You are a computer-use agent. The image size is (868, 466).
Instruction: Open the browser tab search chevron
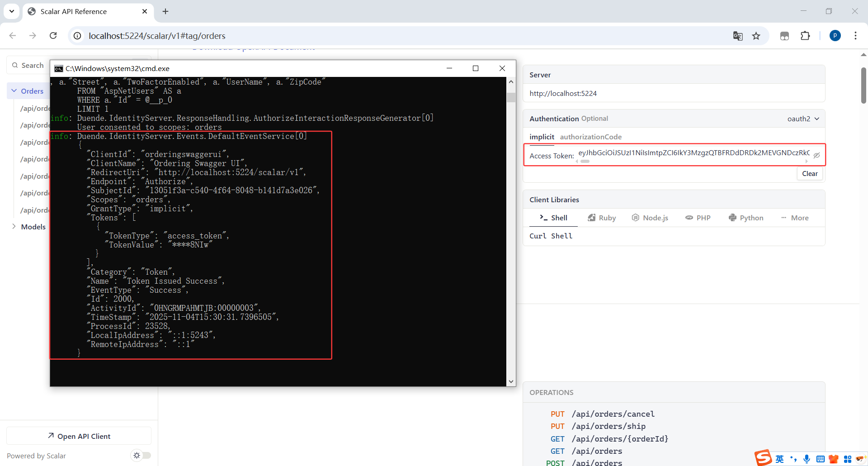pos(12,11)
